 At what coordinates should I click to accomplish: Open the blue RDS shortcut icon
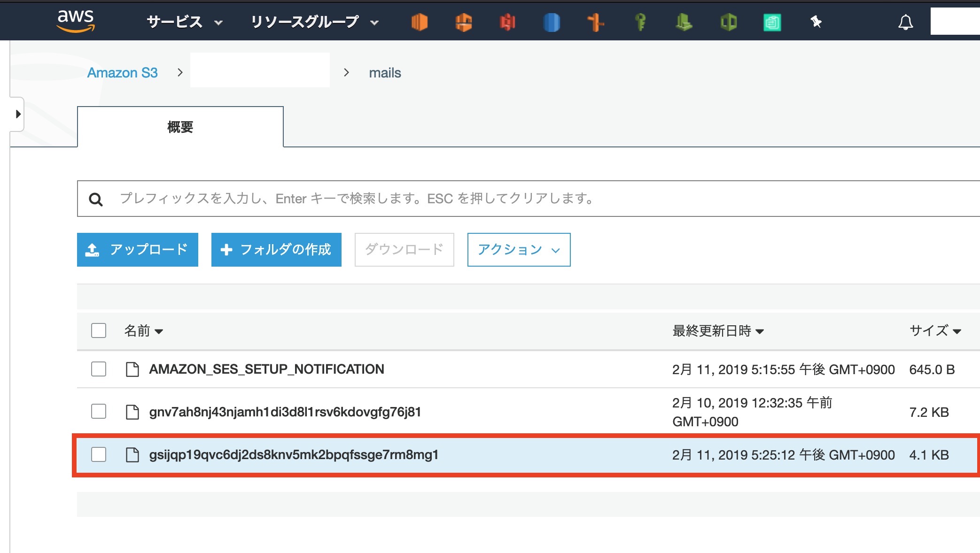552,22
